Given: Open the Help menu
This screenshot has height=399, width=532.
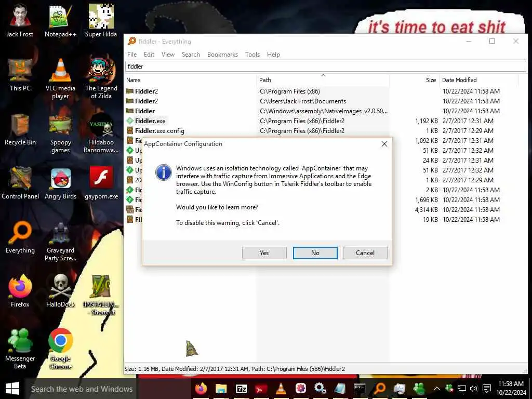Looking at the screenshot, I should coord(273,54).
